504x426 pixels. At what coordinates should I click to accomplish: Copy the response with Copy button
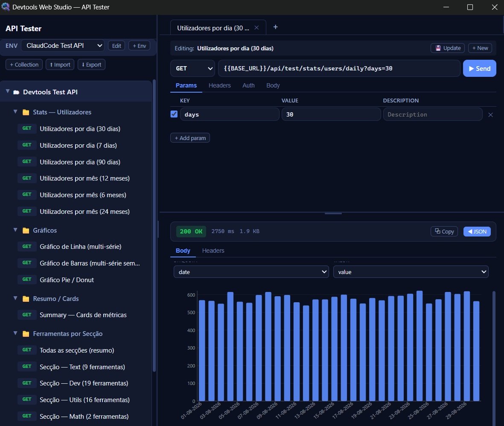[x=444, y=231]
